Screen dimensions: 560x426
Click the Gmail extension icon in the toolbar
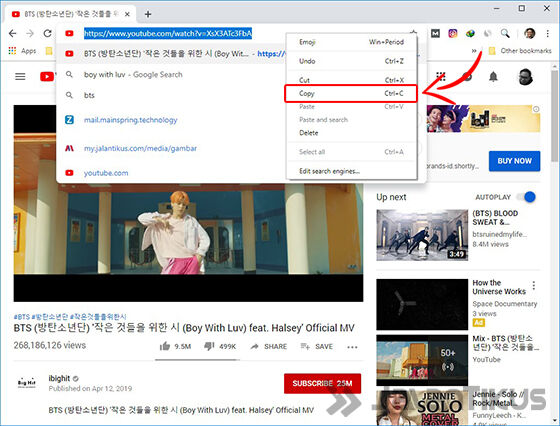click(435, 34)
